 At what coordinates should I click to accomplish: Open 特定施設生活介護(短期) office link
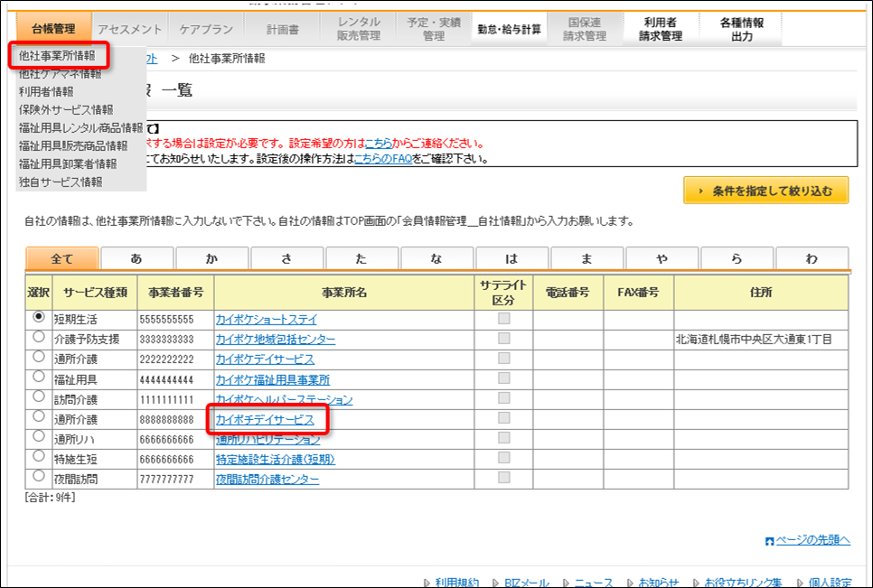pyautogui.click(x=276, y=460)
